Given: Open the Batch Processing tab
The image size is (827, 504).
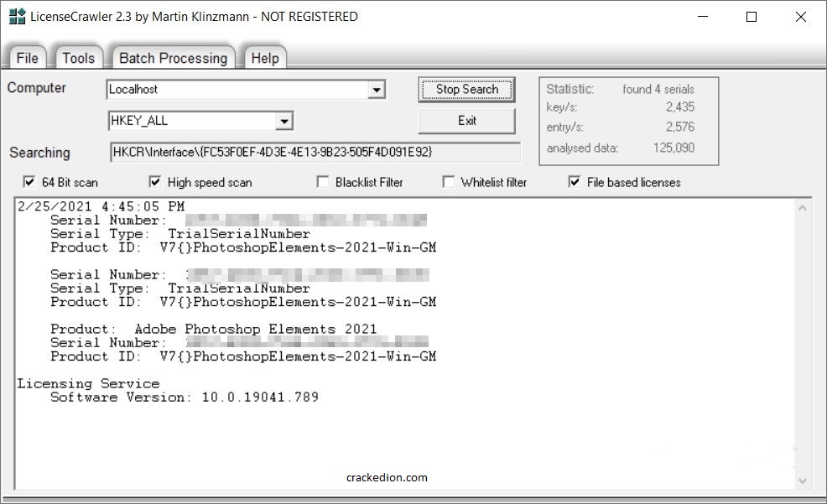Looking at the screenshot, I should (173, 58).
